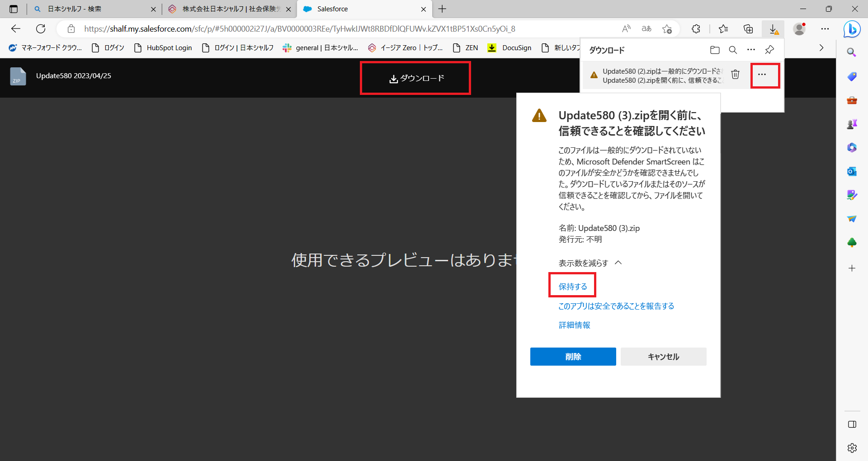The image size is (868, 461).
Task: Click the Bing Copilot icon in the sidebar
Action: pos(852,29)
